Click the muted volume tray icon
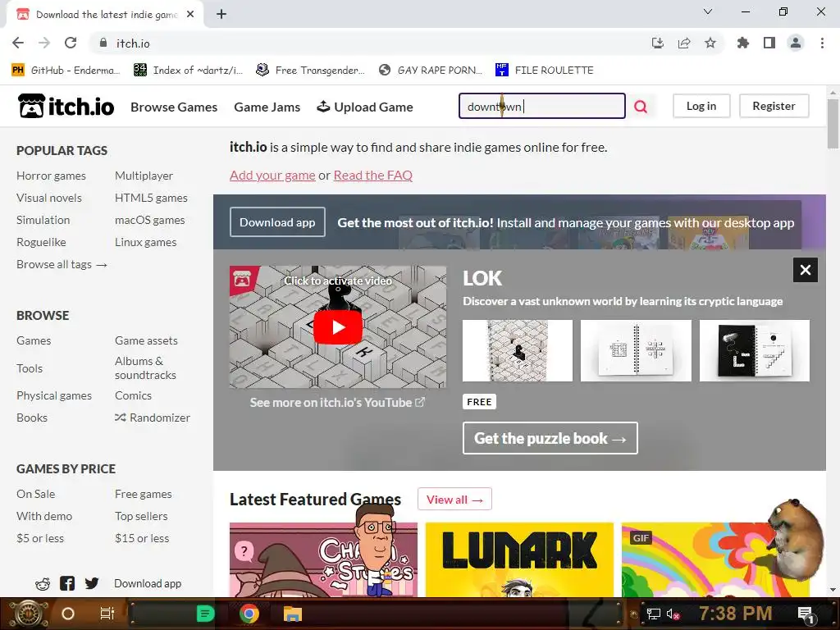 pos(673,614)
